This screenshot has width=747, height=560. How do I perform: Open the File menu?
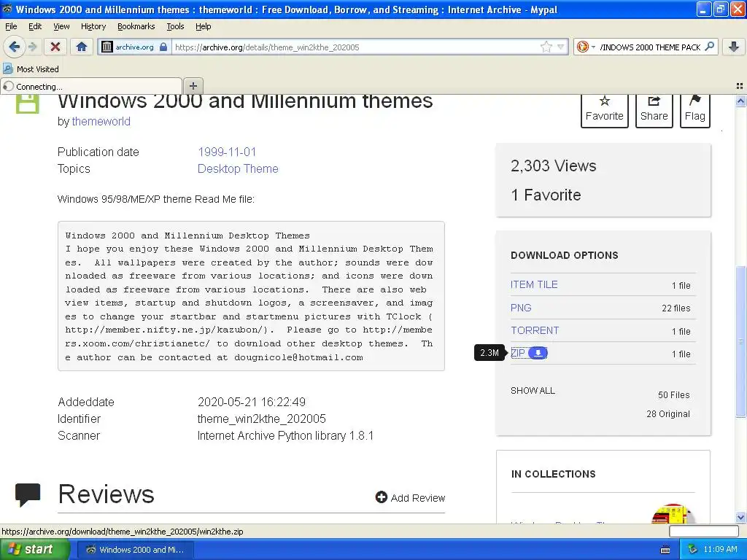tap(11, 26)
